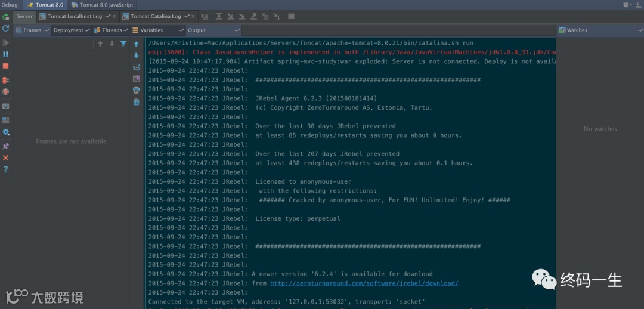Click the Step Into icon
The width and height of the screenshot is (644, 309).
click(230, 17)
